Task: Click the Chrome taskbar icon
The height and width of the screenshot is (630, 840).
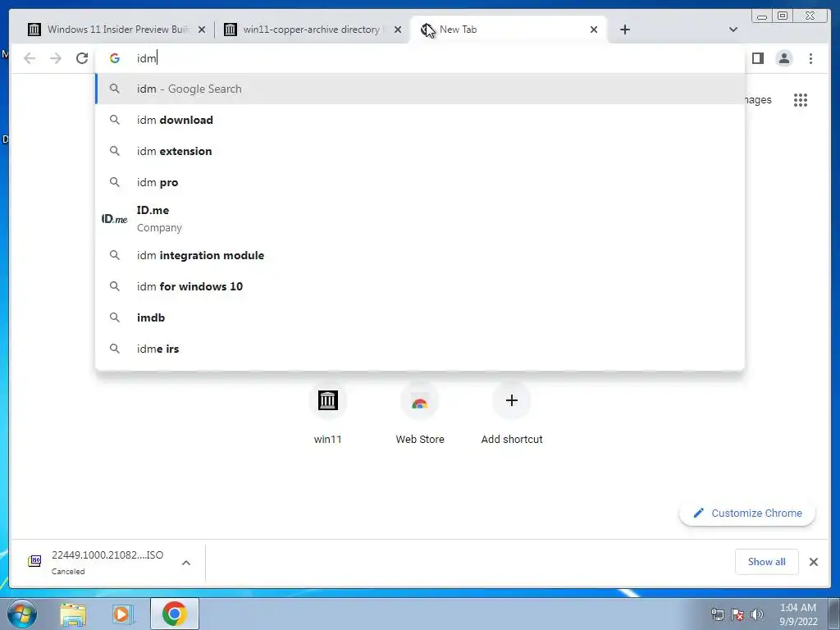Action: [x=175, y=614]
